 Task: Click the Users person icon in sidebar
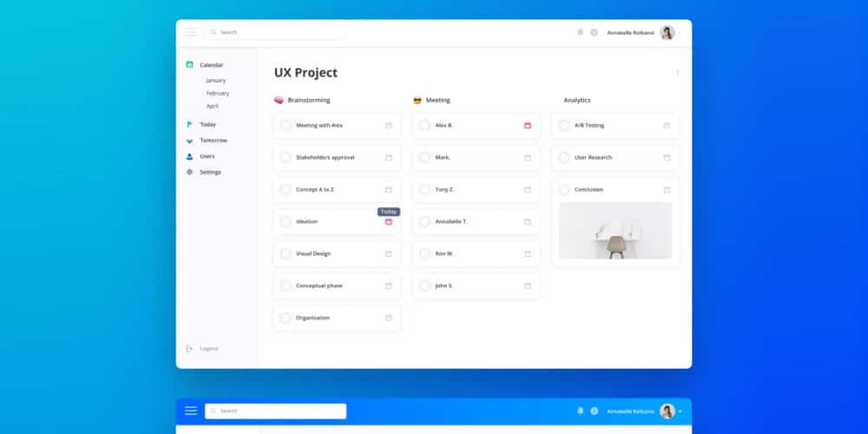pos(189,156)
